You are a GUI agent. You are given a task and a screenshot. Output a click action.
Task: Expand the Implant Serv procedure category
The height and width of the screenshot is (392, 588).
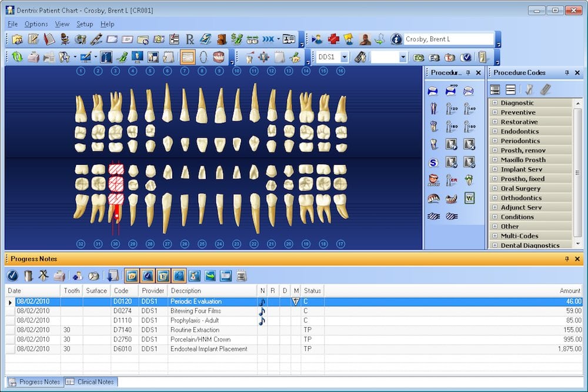[495, 169]
